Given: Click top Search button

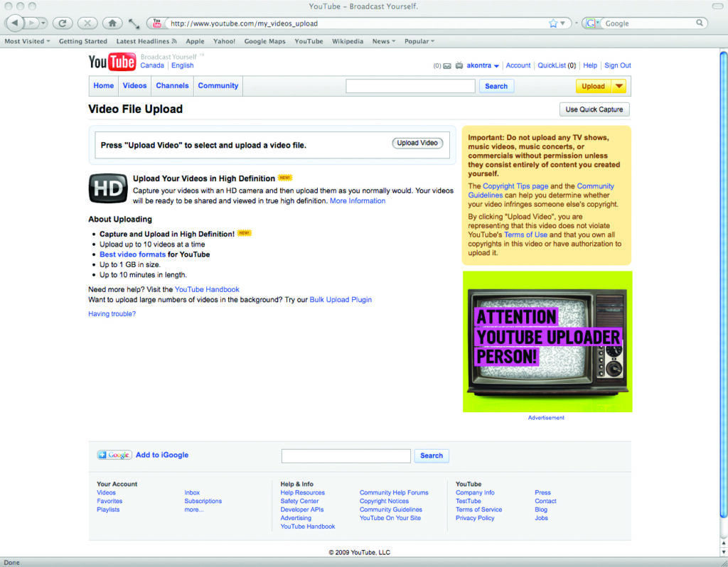Looking at the screenshot, I should tap(496, 86).
